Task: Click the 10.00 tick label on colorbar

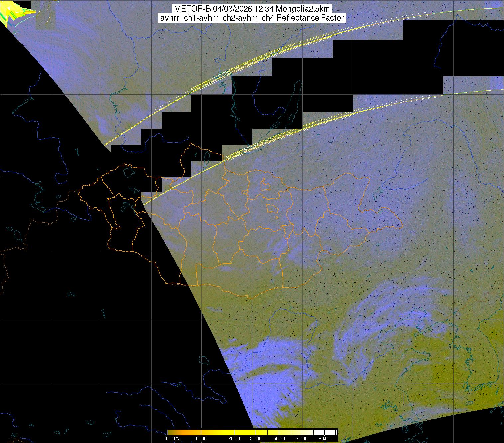Action: 201,439
